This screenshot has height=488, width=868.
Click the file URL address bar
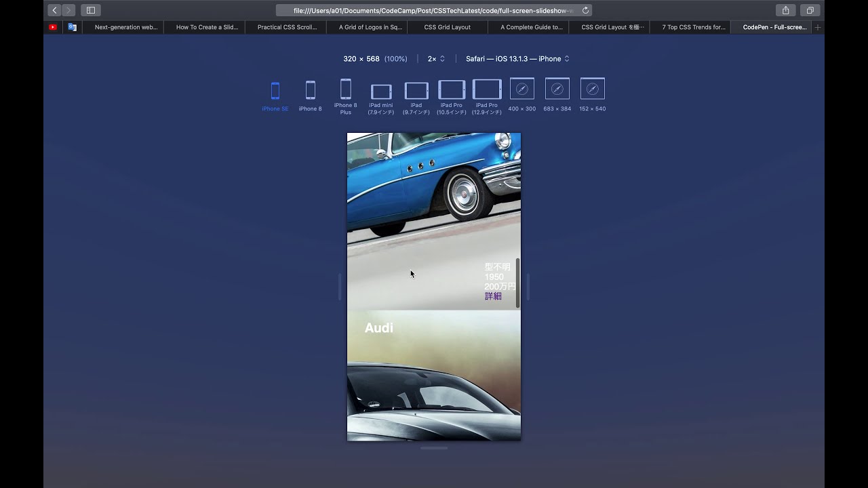tap(434, 10)
